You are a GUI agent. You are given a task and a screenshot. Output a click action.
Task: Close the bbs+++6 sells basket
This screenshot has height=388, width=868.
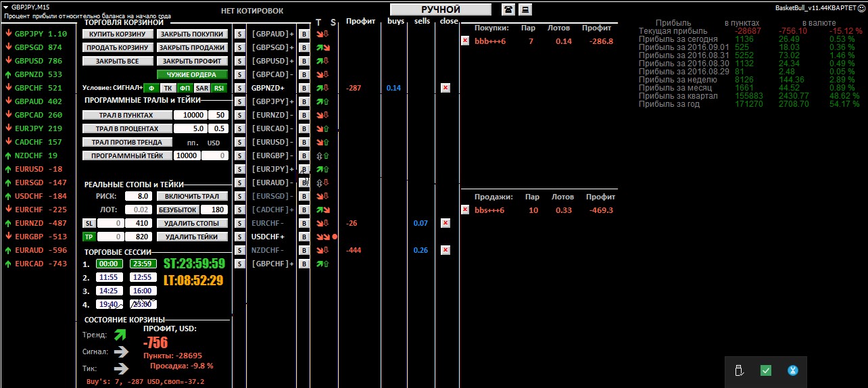tap(464, 210)
